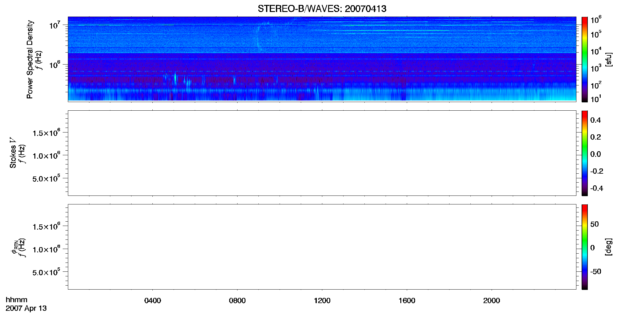Click the 10^1 label on sfu color bar
The image size is (644, 332).
(596, 99)
